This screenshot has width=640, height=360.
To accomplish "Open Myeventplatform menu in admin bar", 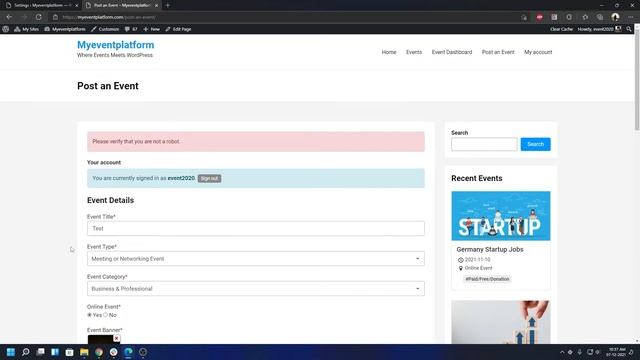I will click(x=65, y=29).
